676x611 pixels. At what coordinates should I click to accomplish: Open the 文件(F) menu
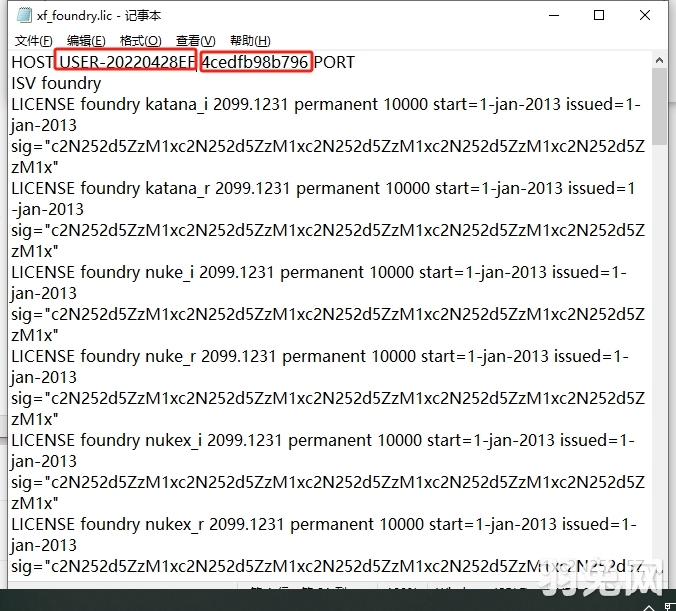coord(33,41)
